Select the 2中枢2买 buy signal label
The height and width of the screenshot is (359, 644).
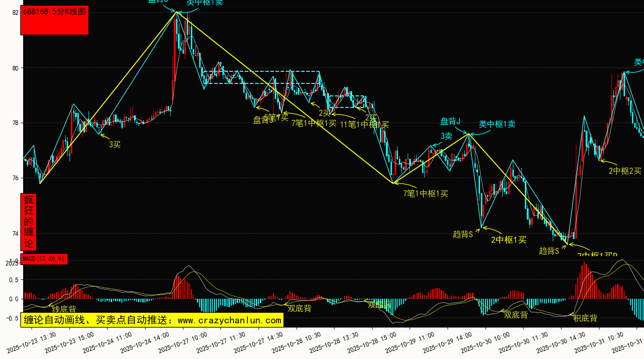pos(625,171)
